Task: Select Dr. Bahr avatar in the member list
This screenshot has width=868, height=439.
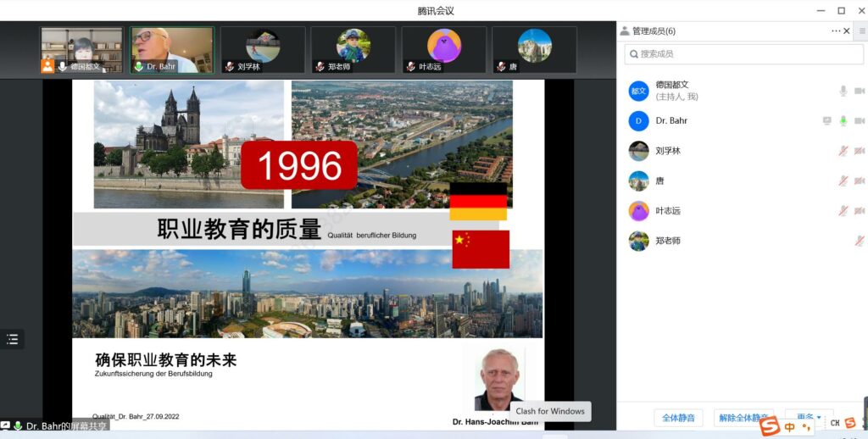Action: (638, 120)
